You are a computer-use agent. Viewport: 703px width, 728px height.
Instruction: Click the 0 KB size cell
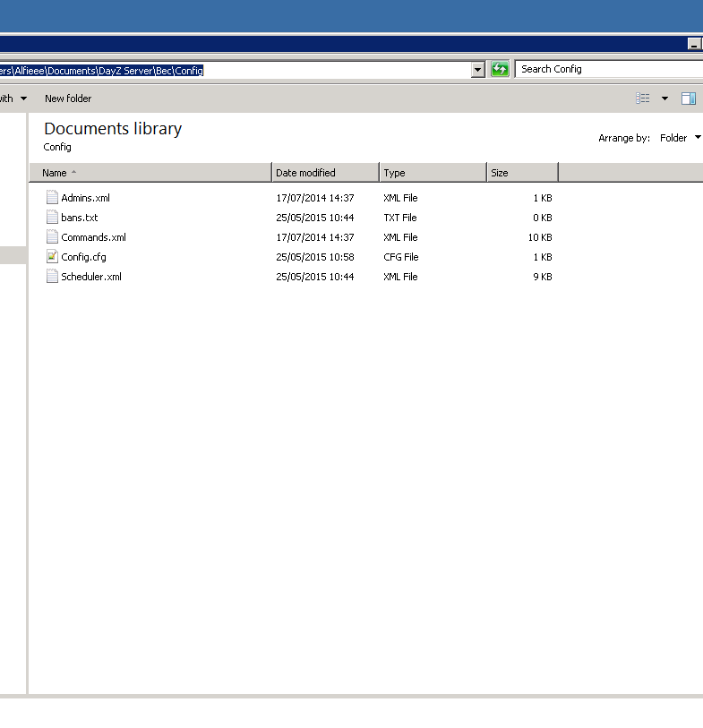(x=543, y=218)
